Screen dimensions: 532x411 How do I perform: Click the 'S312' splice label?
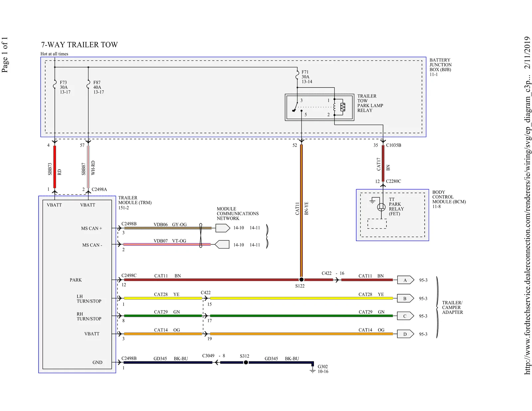[244, 356]
